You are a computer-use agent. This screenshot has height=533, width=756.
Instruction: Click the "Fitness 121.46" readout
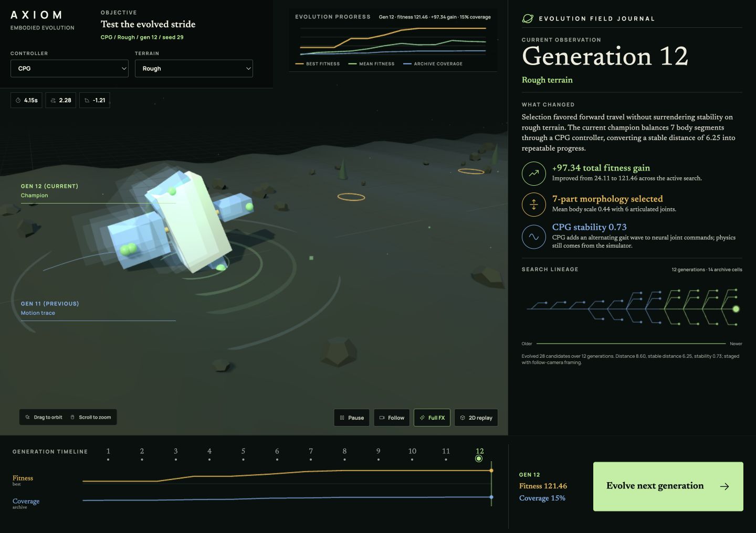click(x=543, y=486)
